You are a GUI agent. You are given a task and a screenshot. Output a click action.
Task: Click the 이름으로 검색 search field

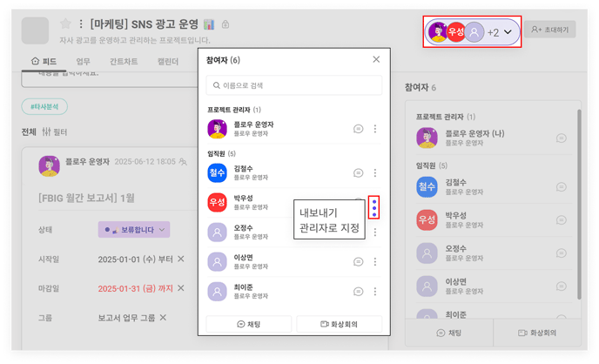click(294, 85)
